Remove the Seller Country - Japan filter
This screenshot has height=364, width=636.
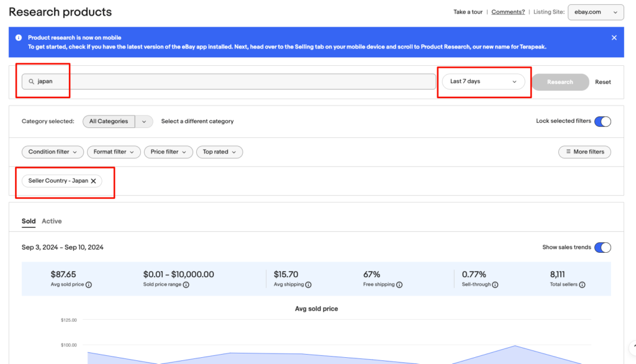coord(94,181)
